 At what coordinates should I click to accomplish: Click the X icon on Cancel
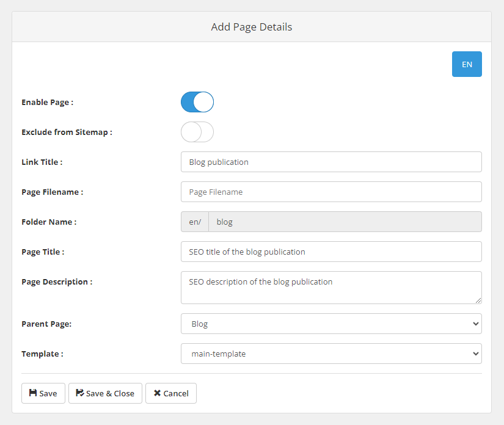click(157, 393)
